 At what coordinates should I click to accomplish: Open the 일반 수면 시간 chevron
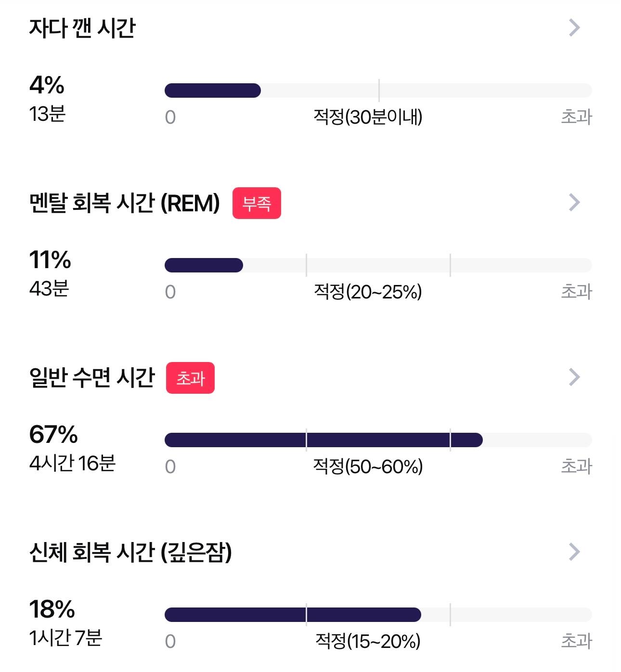574,377
